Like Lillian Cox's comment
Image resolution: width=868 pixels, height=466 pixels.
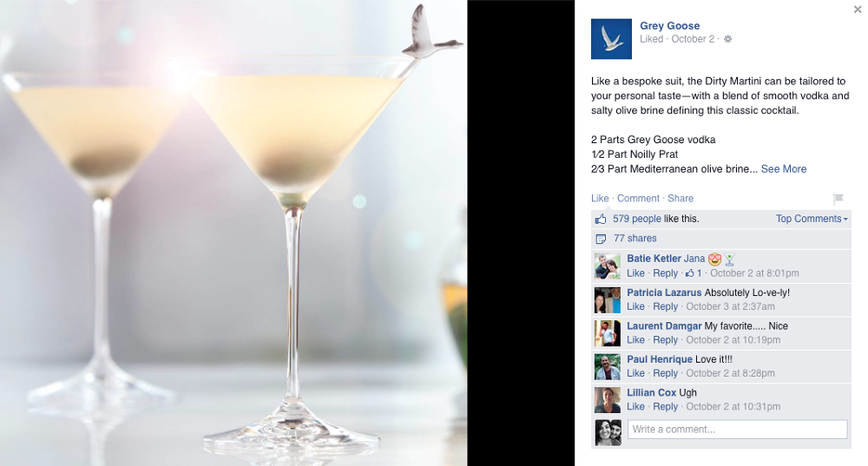coord(635,406)
